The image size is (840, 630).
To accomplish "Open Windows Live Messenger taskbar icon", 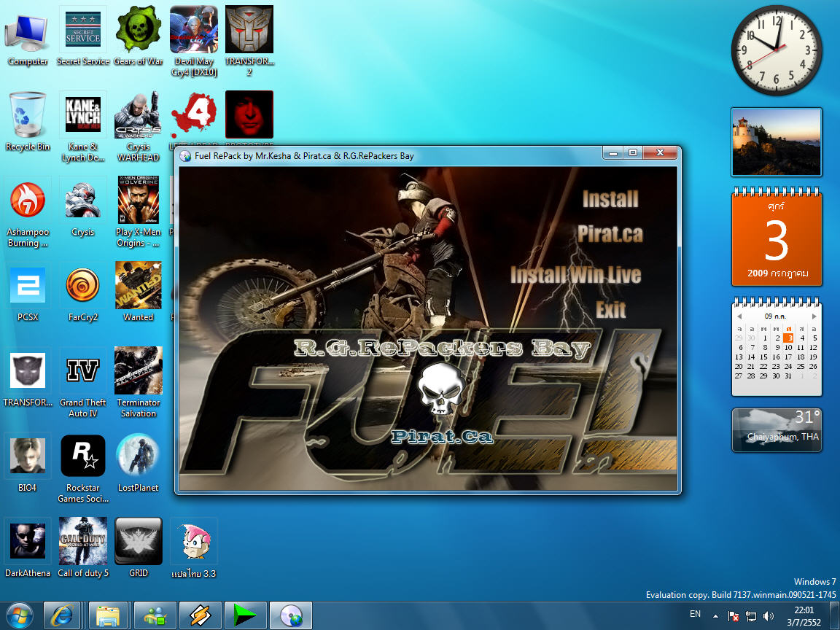I will 155,615.
